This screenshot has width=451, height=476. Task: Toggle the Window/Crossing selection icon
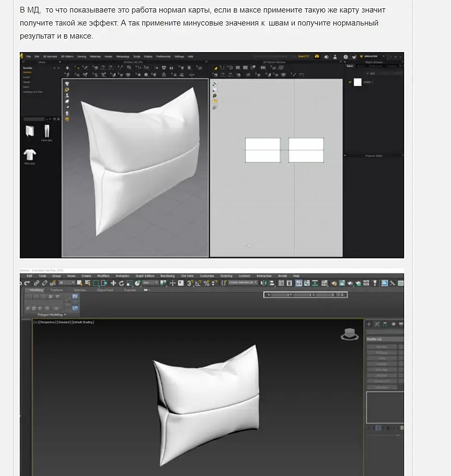[104, 283]
